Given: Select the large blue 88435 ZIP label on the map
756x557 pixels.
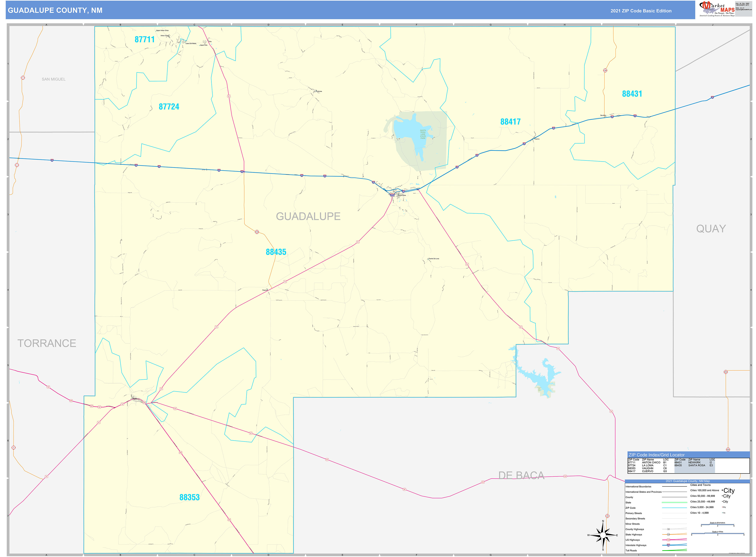Looking at the screenshot, I should [276, 252].
